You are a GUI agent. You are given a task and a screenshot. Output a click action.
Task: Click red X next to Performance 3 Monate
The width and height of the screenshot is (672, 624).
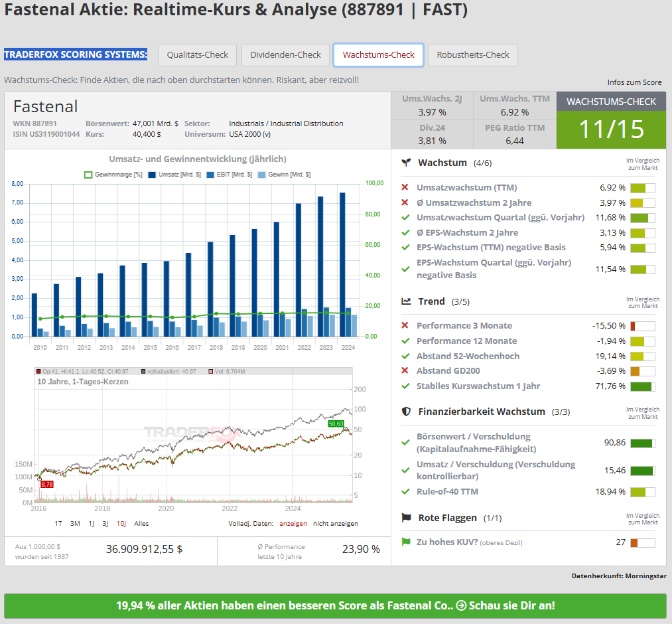tap(405, 326)
